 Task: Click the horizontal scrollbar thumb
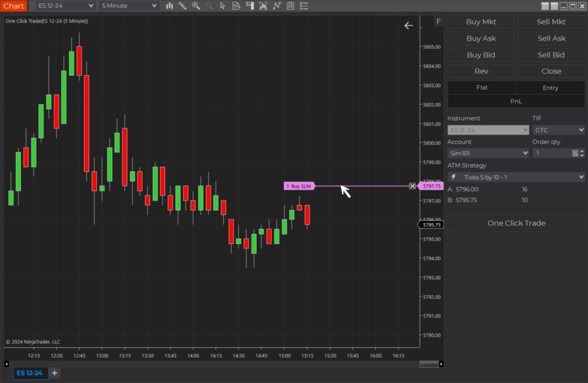(429, 364)
